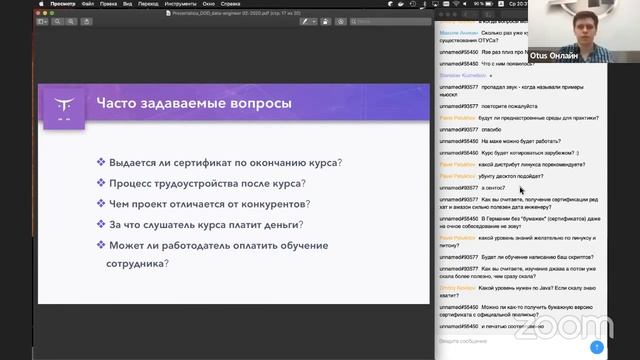The height and width of the screenshot is (360, 640).
Task: Click chat message 'убунту десктоп подойдет?'
Action: coord(511,176)
